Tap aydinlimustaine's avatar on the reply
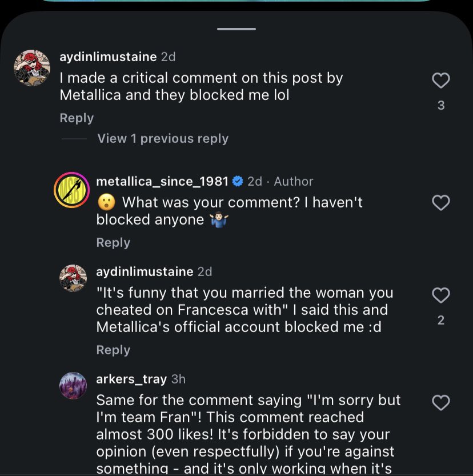Screen dimensions: 473x476 pos(74,279)
